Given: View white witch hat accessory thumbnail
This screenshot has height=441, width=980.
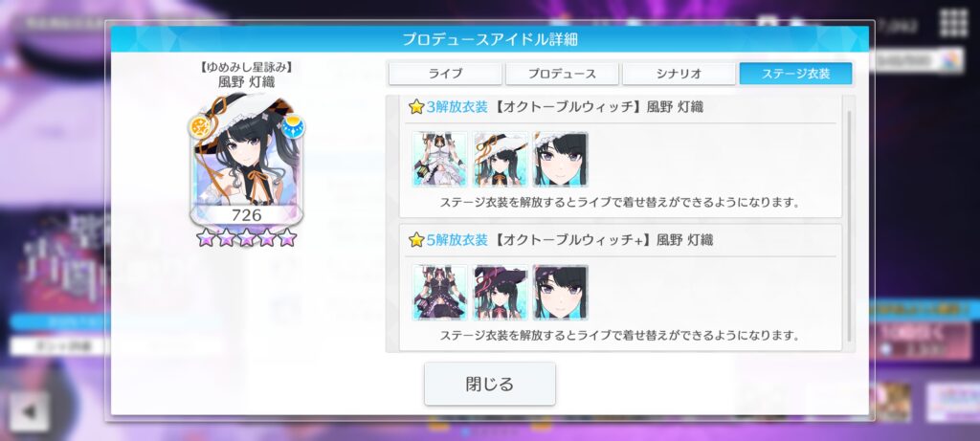Looking at the screenshot, I should click(500, 160).
